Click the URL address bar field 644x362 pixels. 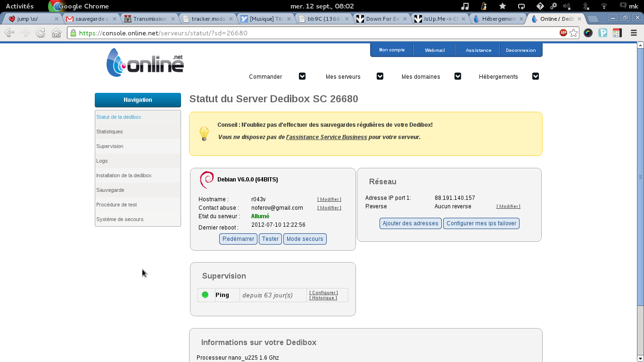[311, 33]
